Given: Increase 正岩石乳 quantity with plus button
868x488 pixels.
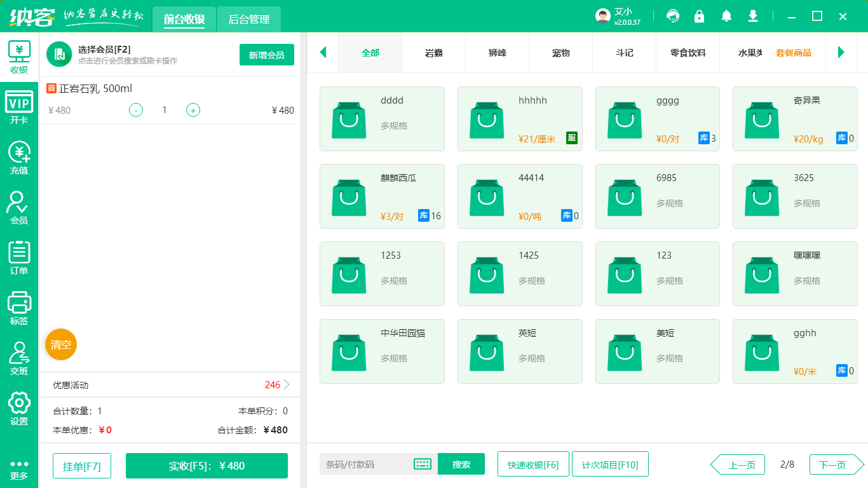Looking at the screenshot, I should 193,110.
